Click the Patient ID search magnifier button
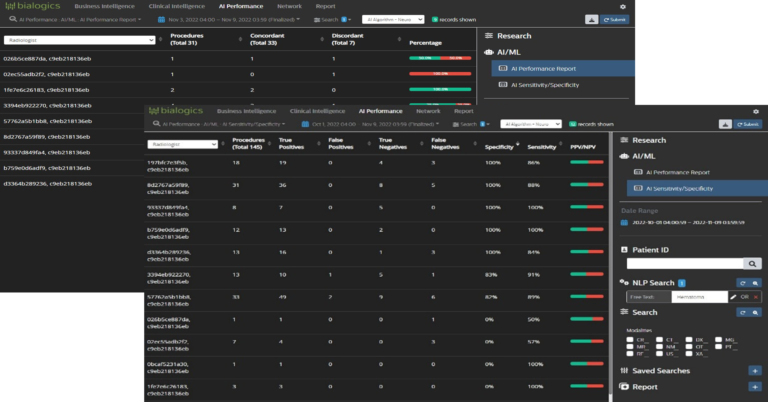This screenshot has width=768, height=402. point(752,264)
